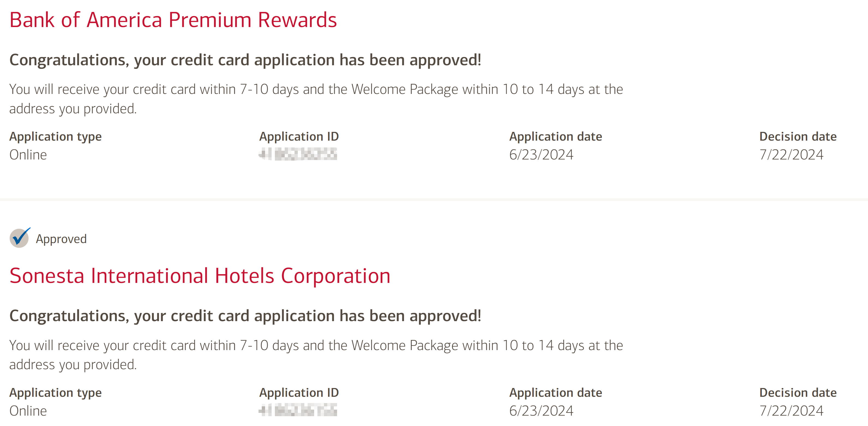Click the Premium Rewards card delivery paragraph
Viewport: 868px width, 426px height.
point(316,99)
